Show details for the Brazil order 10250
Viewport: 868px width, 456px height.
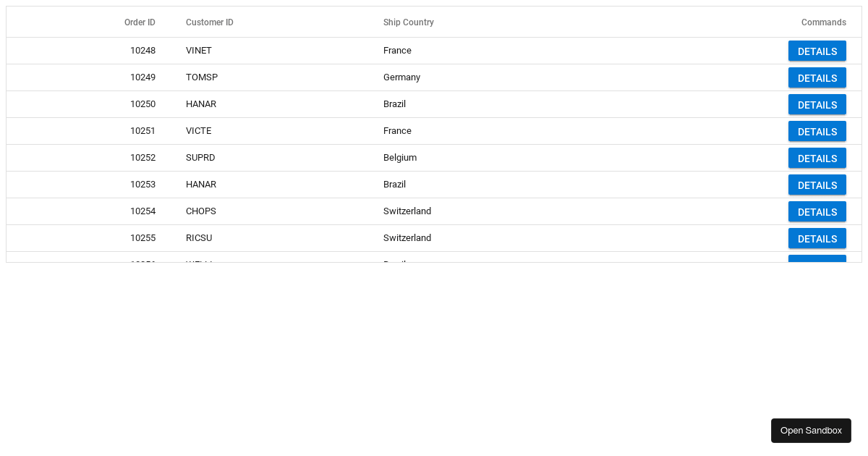[817, 104]
